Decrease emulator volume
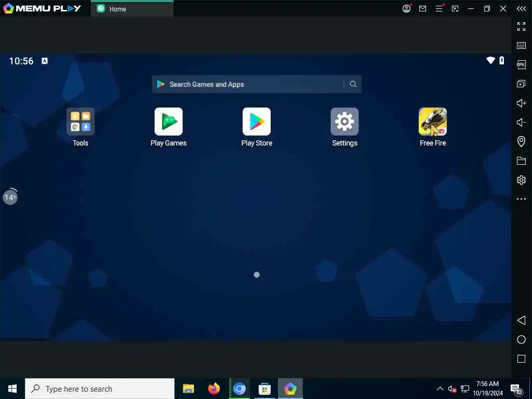This screenshot has height=399, width=532. (521, 122)
